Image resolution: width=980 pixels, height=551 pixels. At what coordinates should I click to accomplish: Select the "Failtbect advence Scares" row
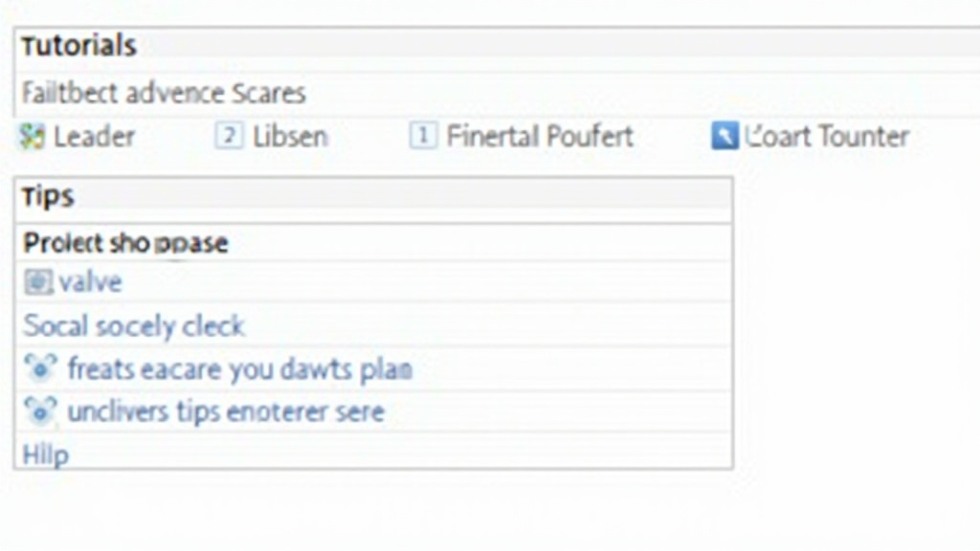[161, 92]
